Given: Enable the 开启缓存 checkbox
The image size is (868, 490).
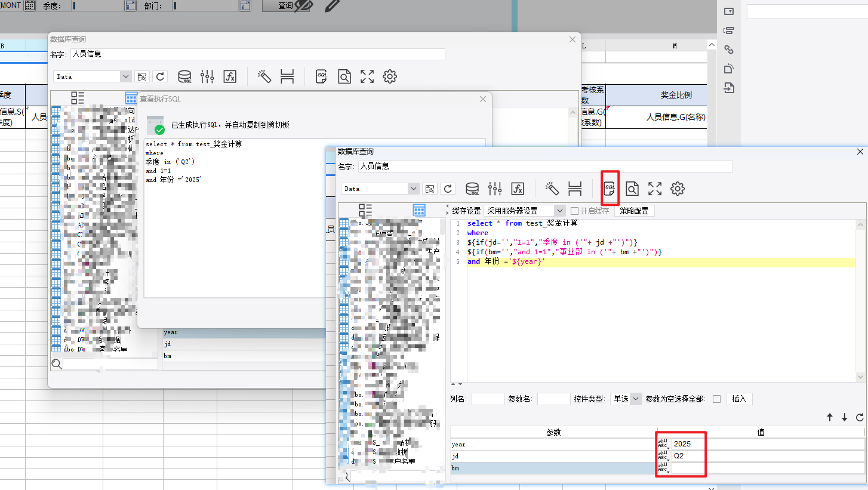Looking at the screenshot, I should [x=574, y=211].
